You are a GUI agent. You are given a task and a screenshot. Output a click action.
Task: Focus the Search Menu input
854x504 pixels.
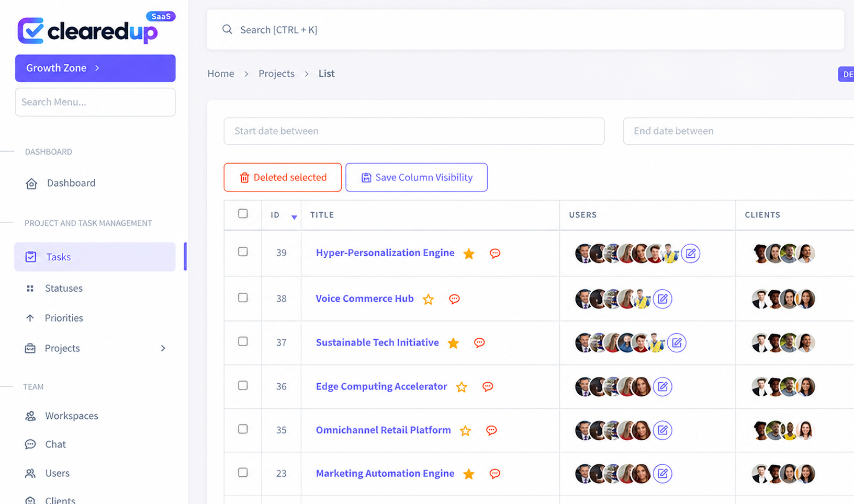(x=95, y=102)
